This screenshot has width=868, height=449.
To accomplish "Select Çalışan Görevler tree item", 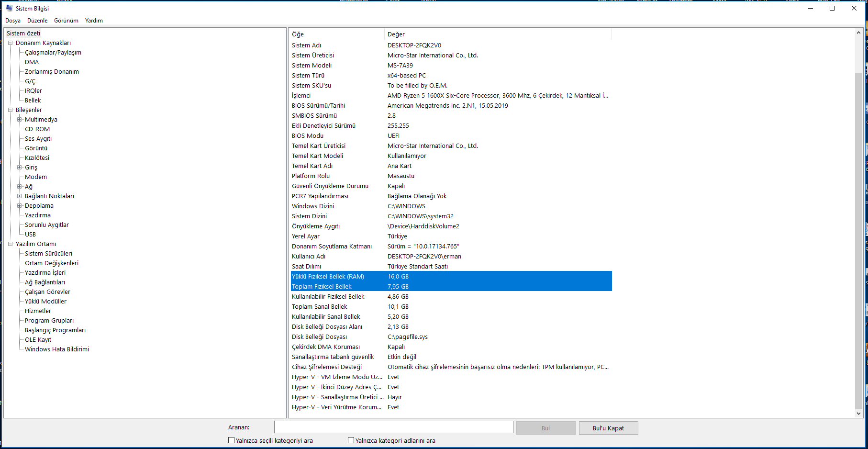I will click(x=48, y=292).
